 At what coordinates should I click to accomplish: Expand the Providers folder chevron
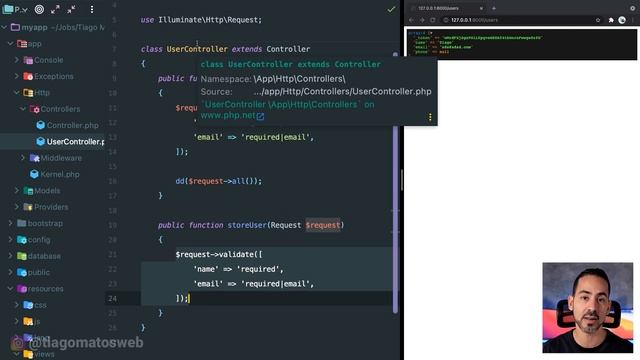17,207
